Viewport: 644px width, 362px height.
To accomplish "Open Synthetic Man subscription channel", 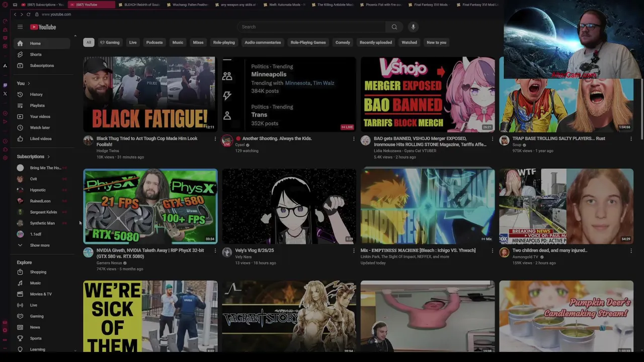I will pos(42,223).
